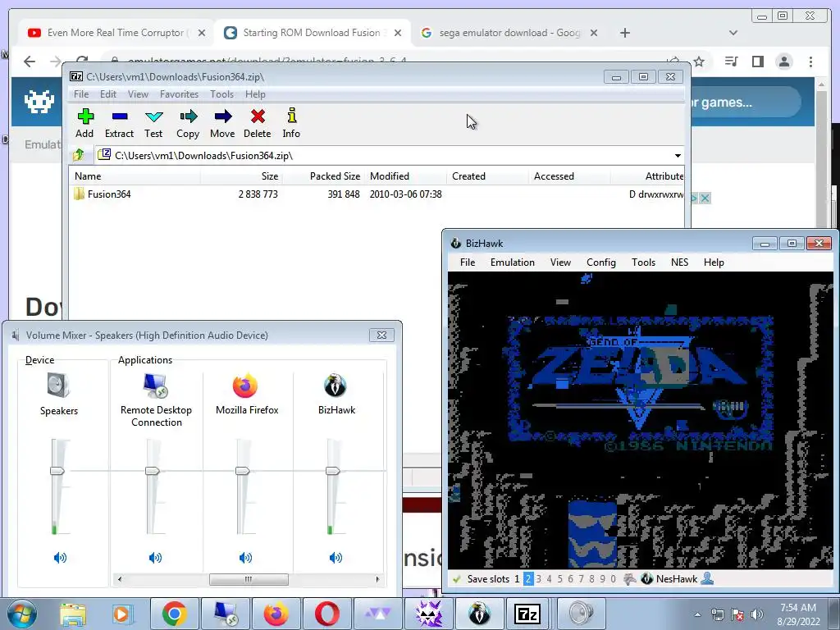
Task: Click the Speakers device volume slider handle
Action: pos(57,471)
